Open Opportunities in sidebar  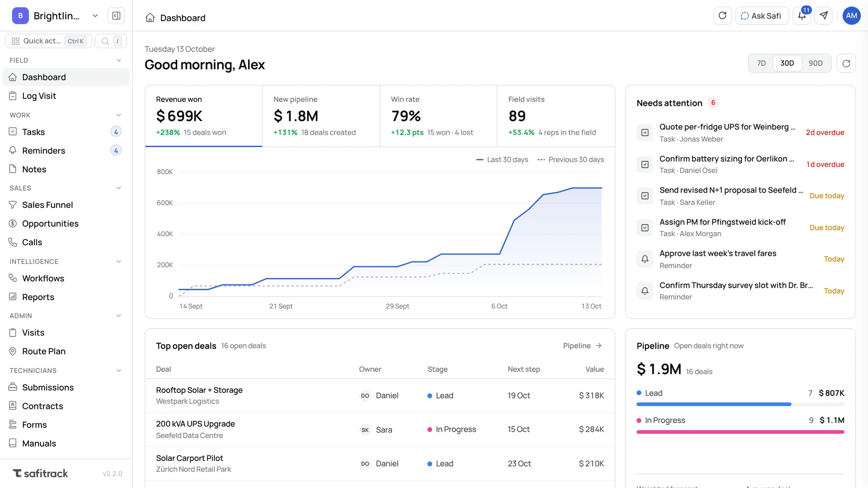coord(66,223)
